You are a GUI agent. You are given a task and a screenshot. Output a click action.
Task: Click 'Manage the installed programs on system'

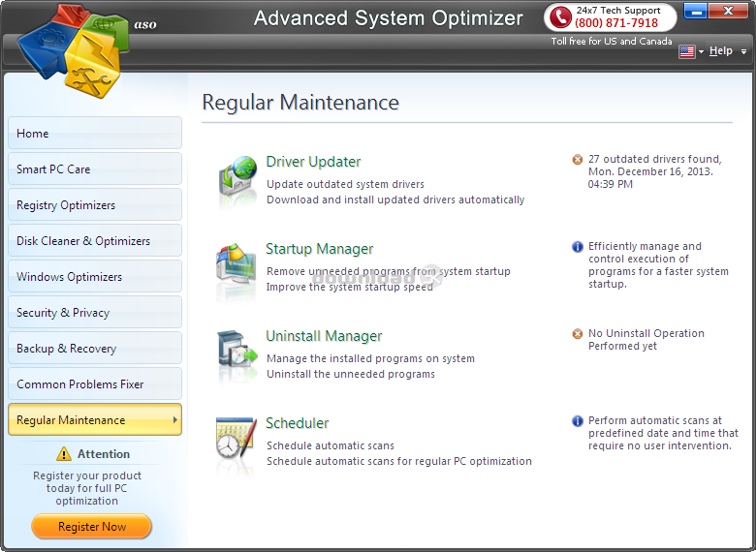[371, 358]
